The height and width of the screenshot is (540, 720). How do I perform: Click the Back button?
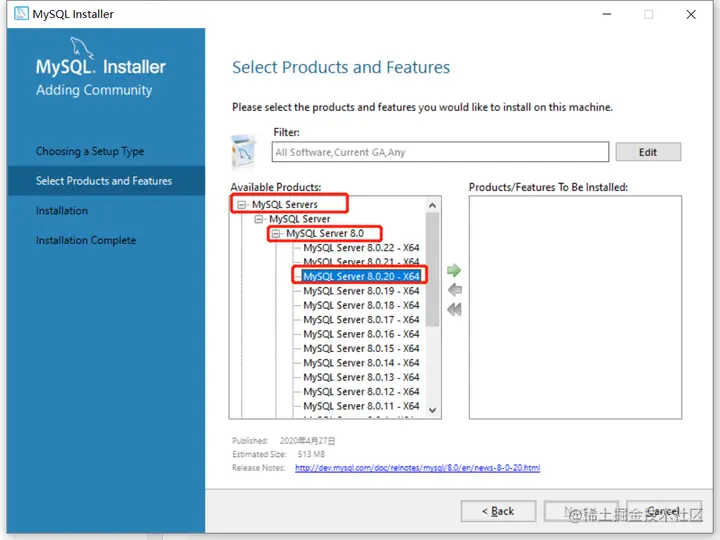click(x=498, y=511)
